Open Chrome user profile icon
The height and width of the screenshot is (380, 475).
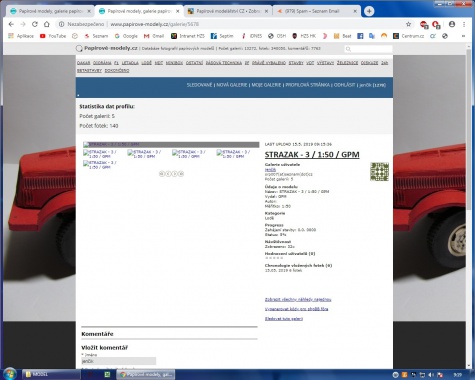click(452, 24)
